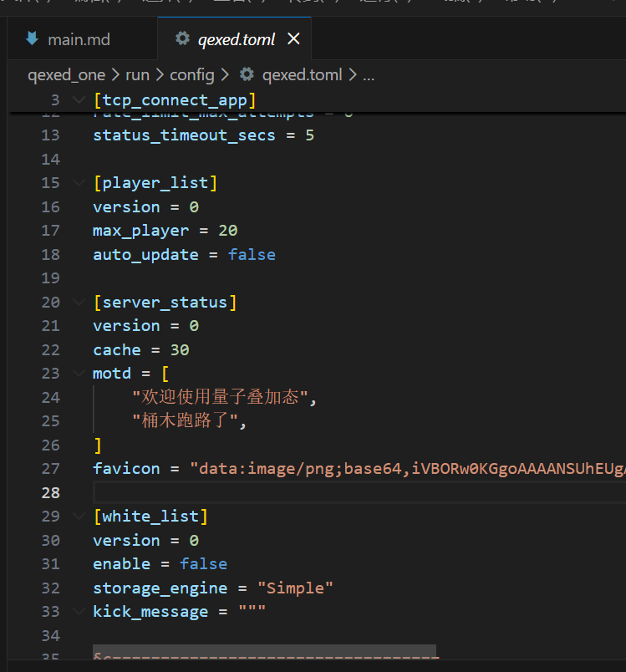Collapse the [server_status] section fold arrow

tap(79, 302)
